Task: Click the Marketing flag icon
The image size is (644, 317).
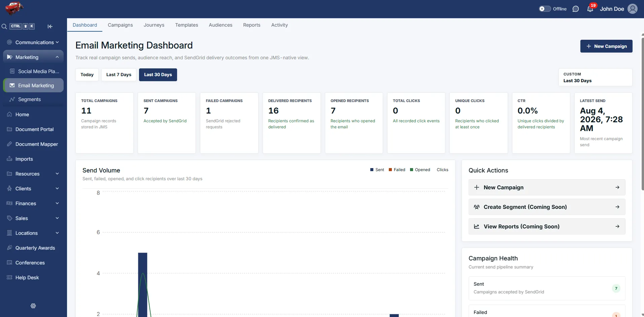Action: coord(9,57)
